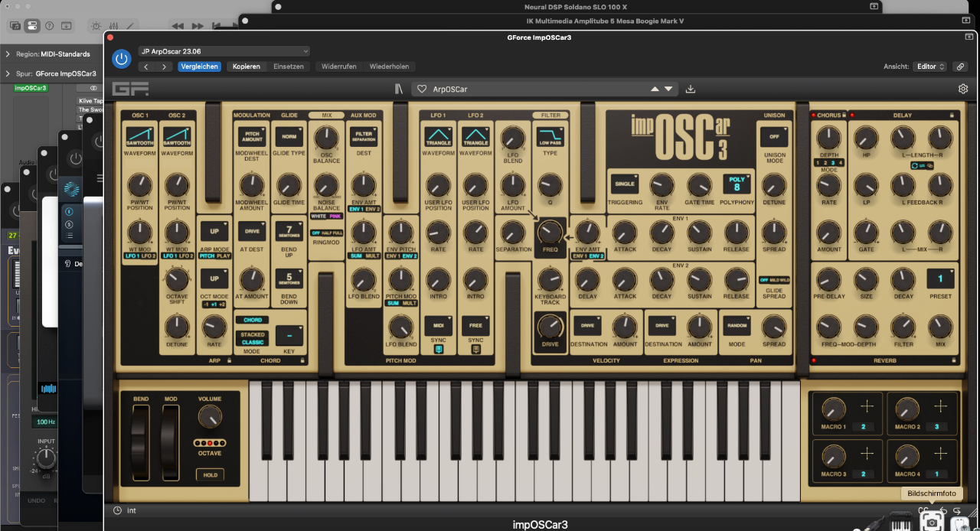Toggle the arpeggiator PLAY switch

(224, 256)
